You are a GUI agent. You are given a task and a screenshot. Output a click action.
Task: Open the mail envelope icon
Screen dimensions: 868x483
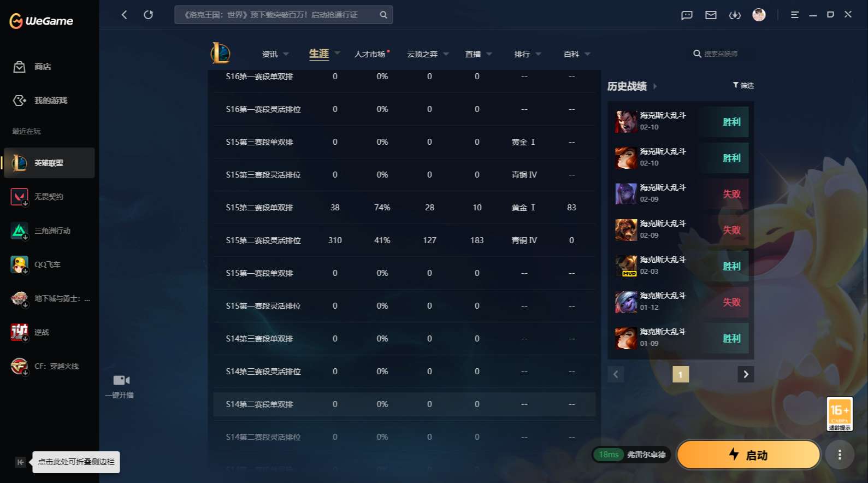(711, 15)
